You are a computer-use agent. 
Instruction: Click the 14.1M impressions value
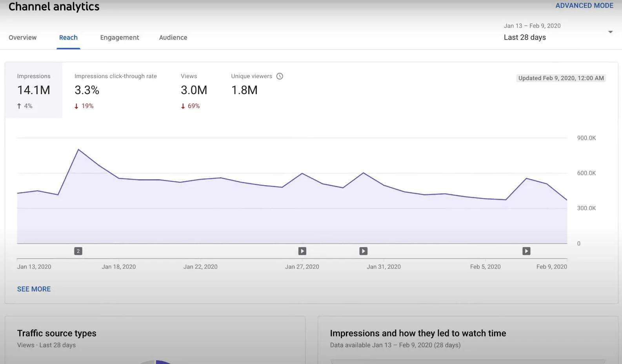coord(34,90)
